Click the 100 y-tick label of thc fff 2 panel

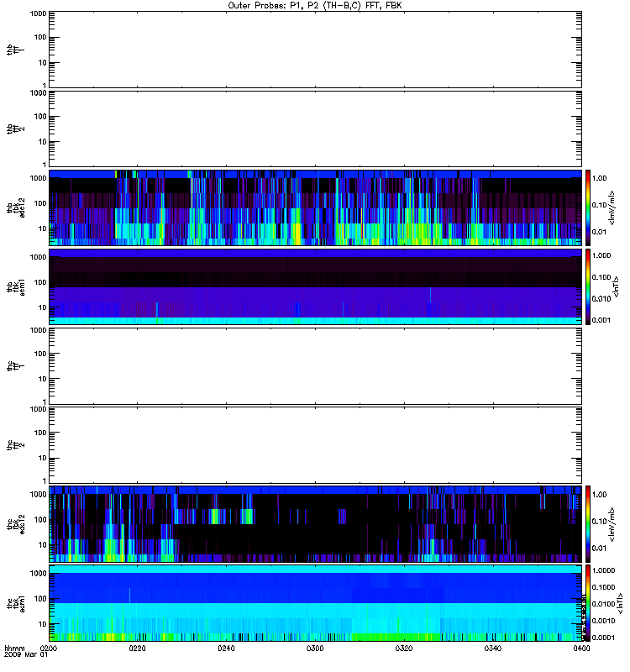coord(40,433)
